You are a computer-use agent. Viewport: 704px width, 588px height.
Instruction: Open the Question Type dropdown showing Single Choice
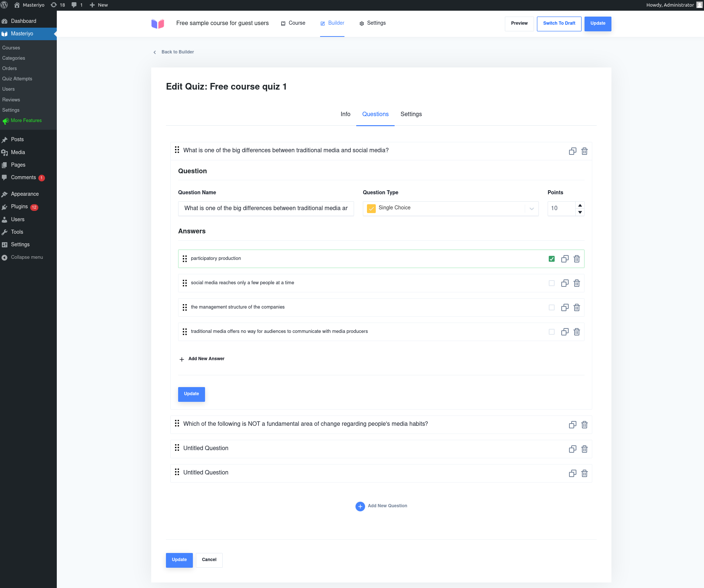(x=451, y=208)
